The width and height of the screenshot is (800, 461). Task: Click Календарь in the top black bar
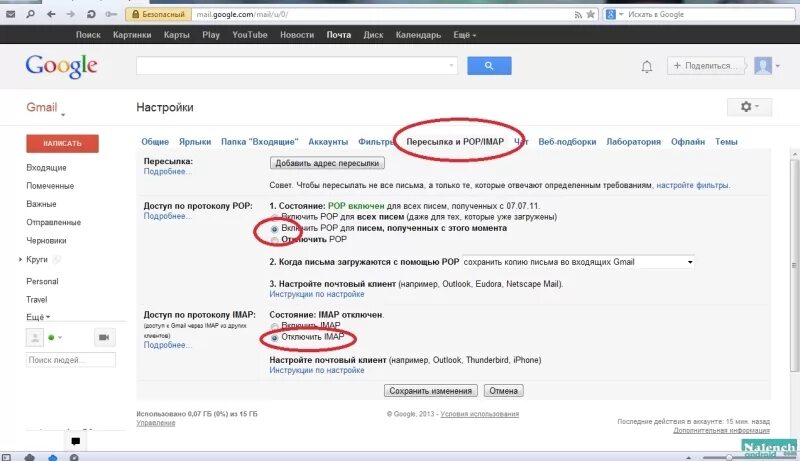[x=418, y=35]
